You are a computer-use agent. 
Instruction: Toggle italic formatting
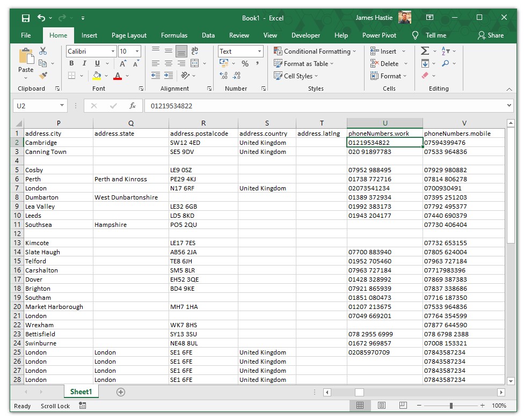coord(83,63)
